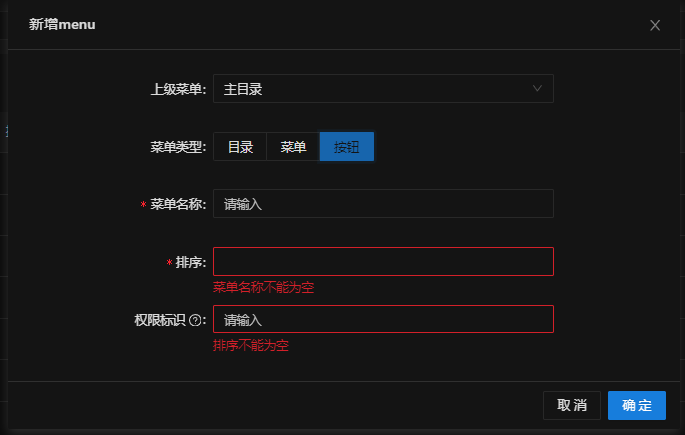Click the 排序 field label
This screenshot has width=685, height=435.
tap(190, 262)
